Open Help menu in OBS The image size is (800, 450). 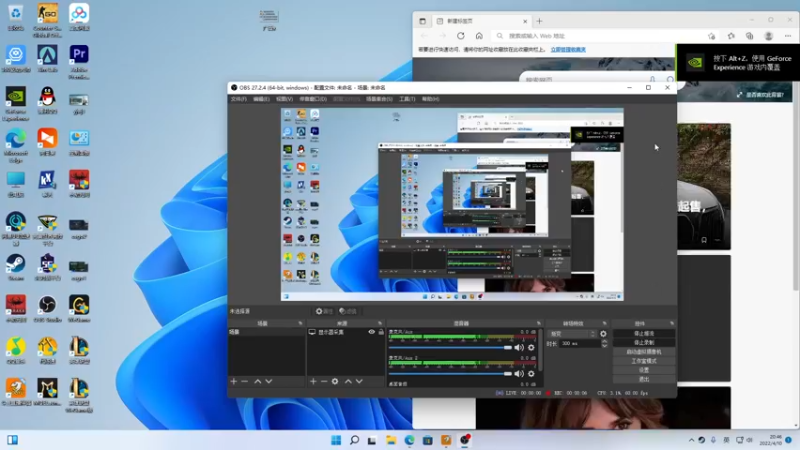point(431,99)
